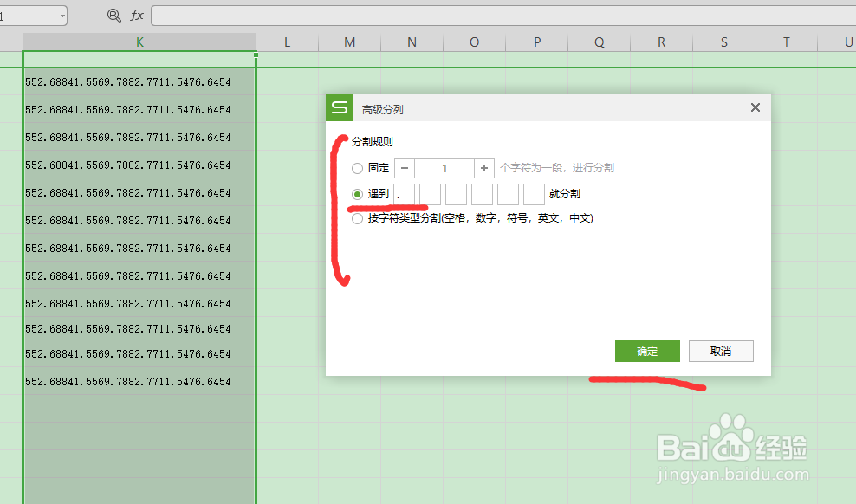
Task: Select column L header
Action: [x=287, y=42]
